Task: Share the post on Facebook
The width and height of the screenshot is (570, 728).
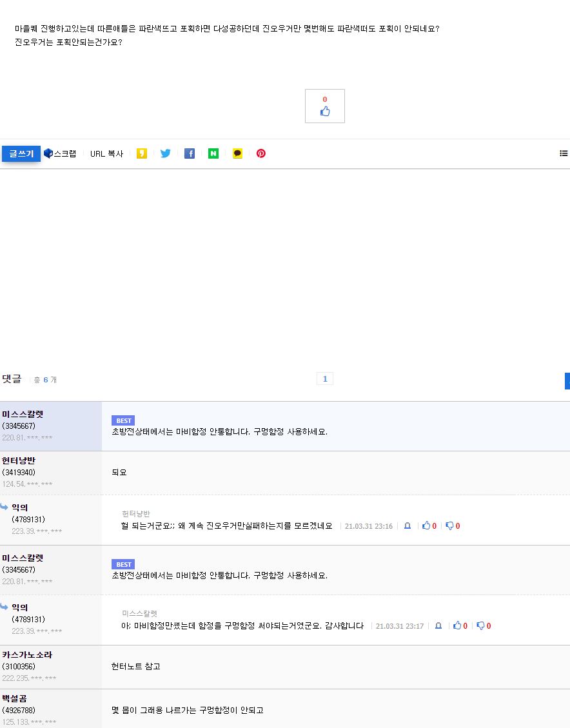Action: point(190,153)
